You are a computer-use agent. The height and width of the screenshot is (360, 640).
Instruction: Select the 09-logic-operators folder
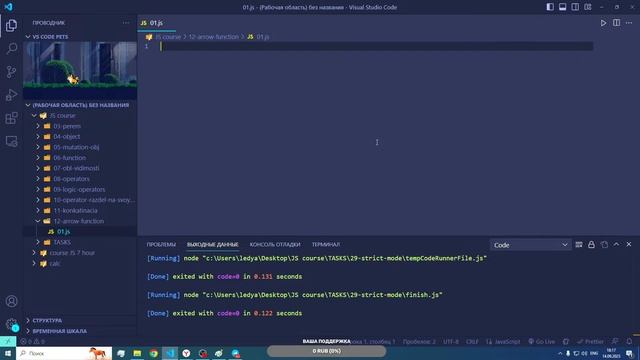click(x=80, y=189)
